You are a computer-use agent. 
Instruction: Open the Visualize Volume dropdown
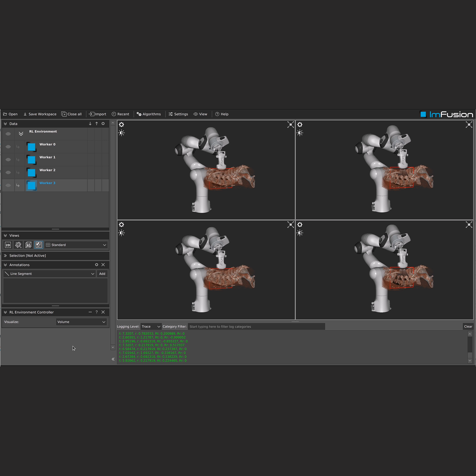pyautogui.click(x=81, y=322)
